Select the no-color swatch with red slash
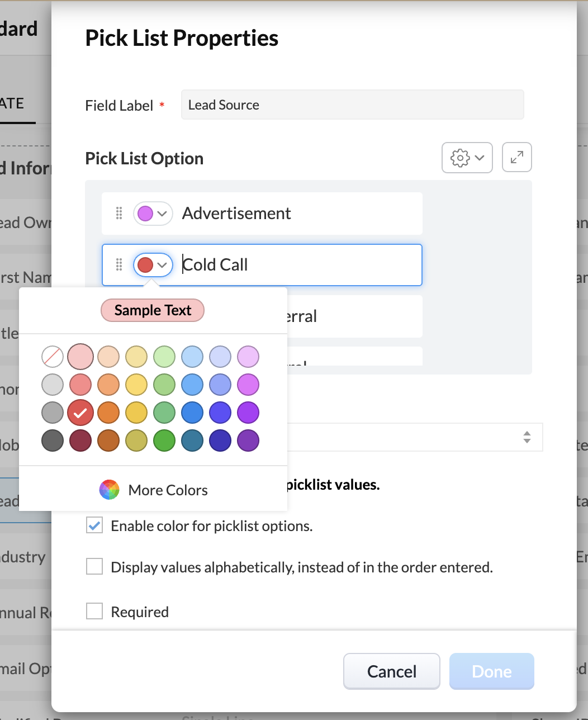Screen dimensions: 588x720 click(x=53, y=357)
